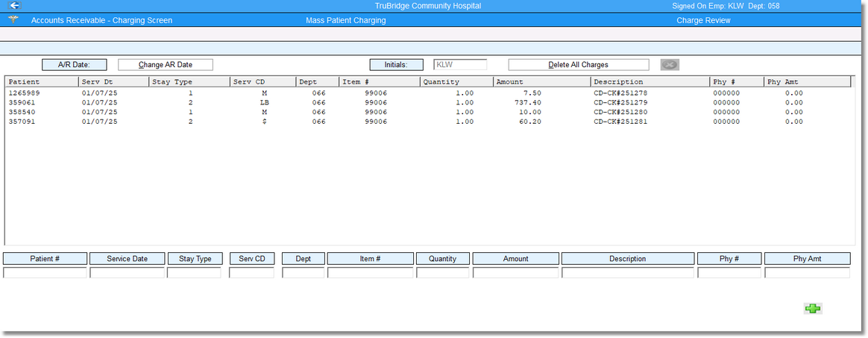This screenshot has height=338, width=868.
Task: Sort by the Patient column header
Action: pyautogui.click(x=42, y=82)
